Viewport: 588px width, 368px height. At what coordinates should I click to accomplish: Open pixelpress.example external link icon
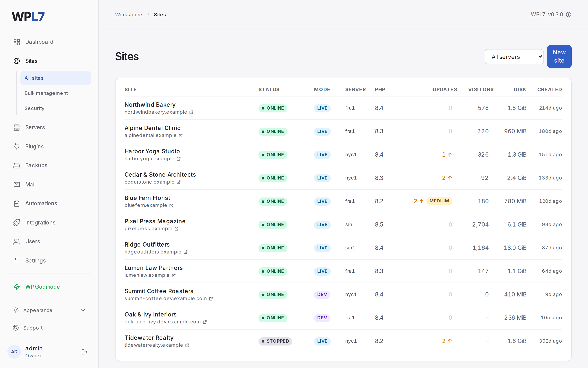coord(177,229)
